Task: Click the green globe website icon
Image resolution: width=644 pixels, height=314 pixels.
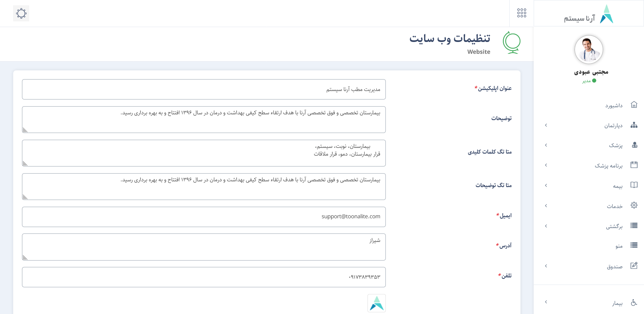Action: tap(511, 43)
